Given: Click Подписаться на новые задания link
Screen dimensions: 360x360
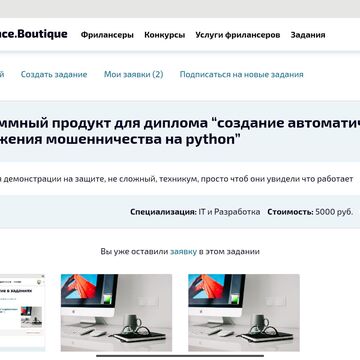Looking at the screenshot, I should coord(242,74).
